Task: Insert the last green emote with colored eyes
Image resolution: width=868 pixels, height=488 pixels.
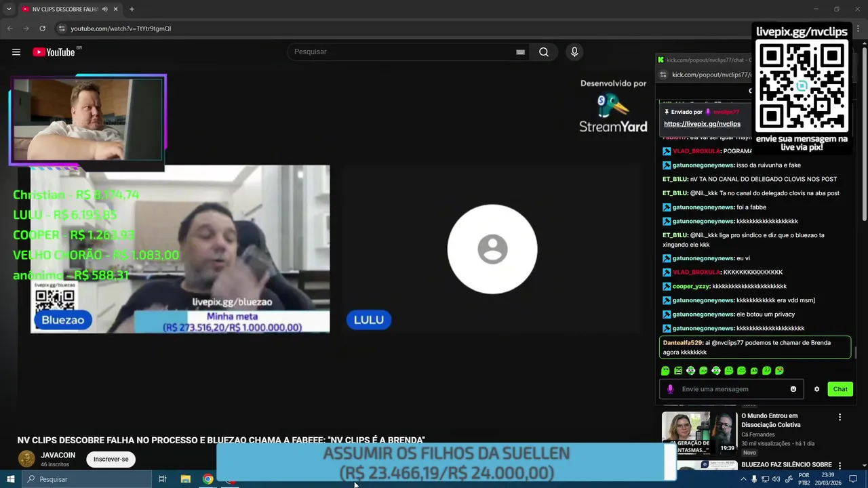Action: point(779,371)
